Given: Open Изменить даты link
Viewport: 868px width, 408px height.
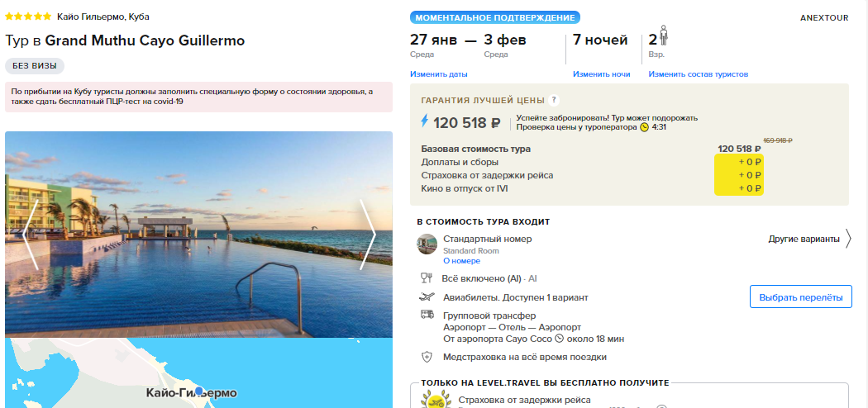Looking at the screenshot, I should 438,74.
